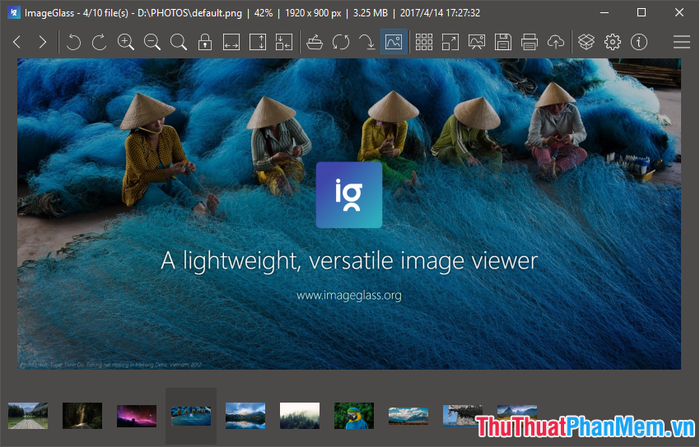The width and height of the screenshot is (700, 447).
Task: Rotate image clockwise
Action: 99,42
